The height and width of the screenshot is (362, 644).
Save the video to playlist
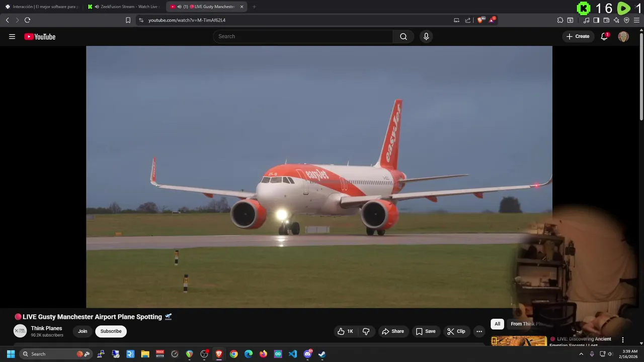coord(426,331)
